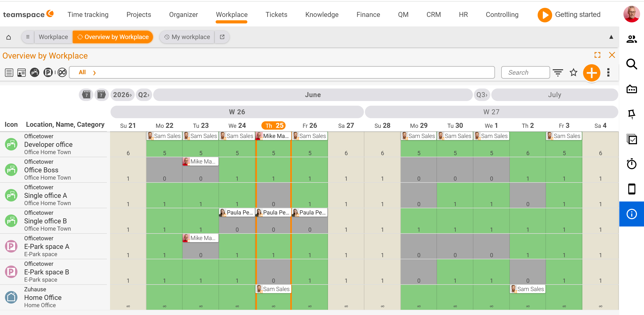Mark view as favorite with the star
Screen dimensions: 644x315
tap(573, 72)
